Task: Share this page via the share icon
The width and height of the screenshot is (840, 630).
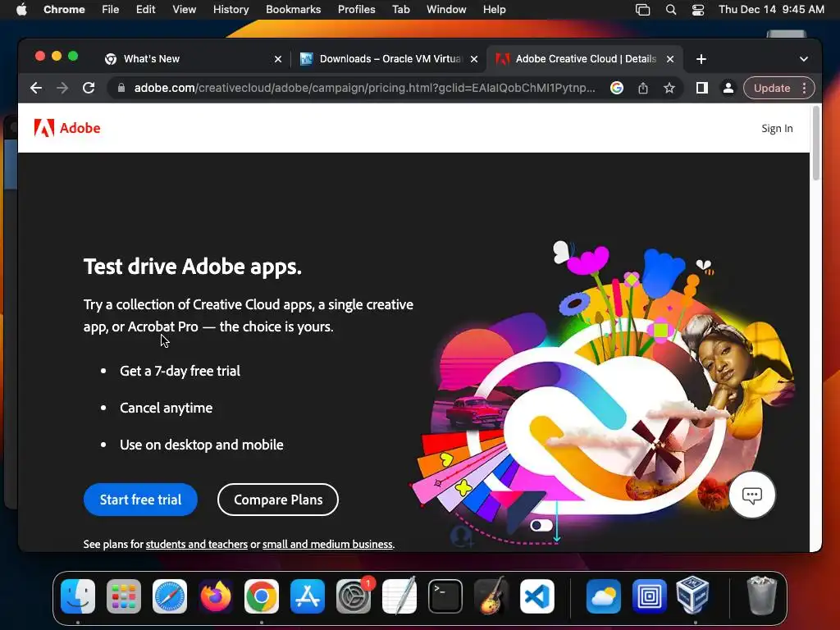Action: point(643,88)
